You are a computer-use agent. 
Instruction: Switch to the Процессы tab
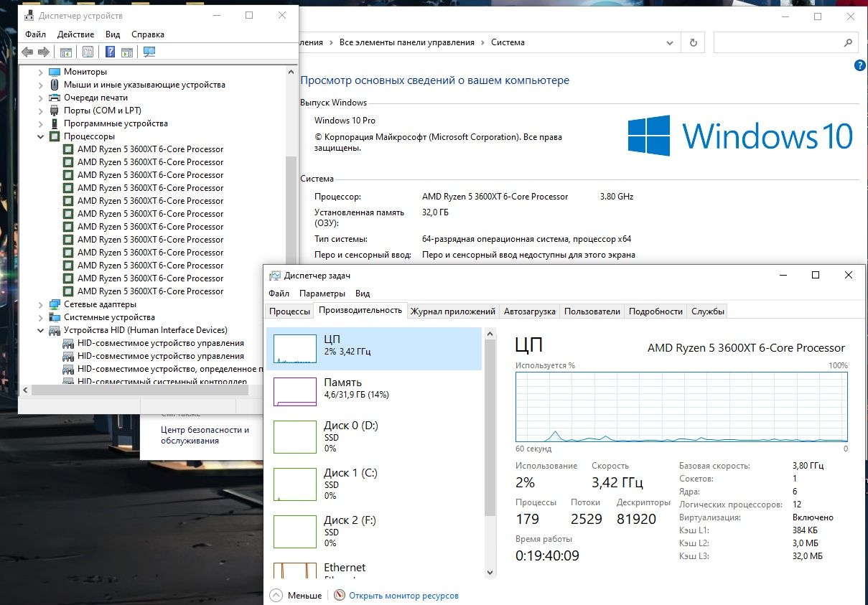(289, 311)
